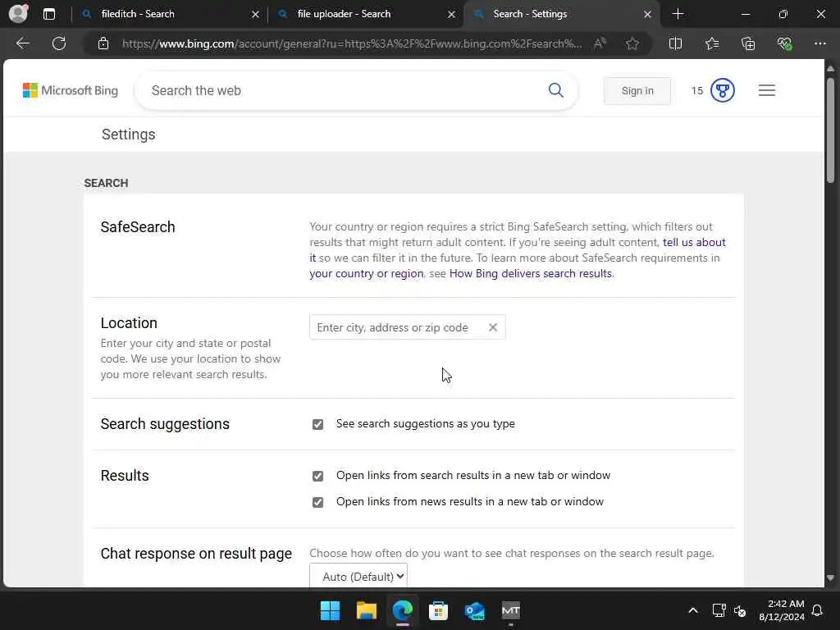The image size is (840, 630).
Task: Click the search magnifier icon
Action: [x=556, y=90]
